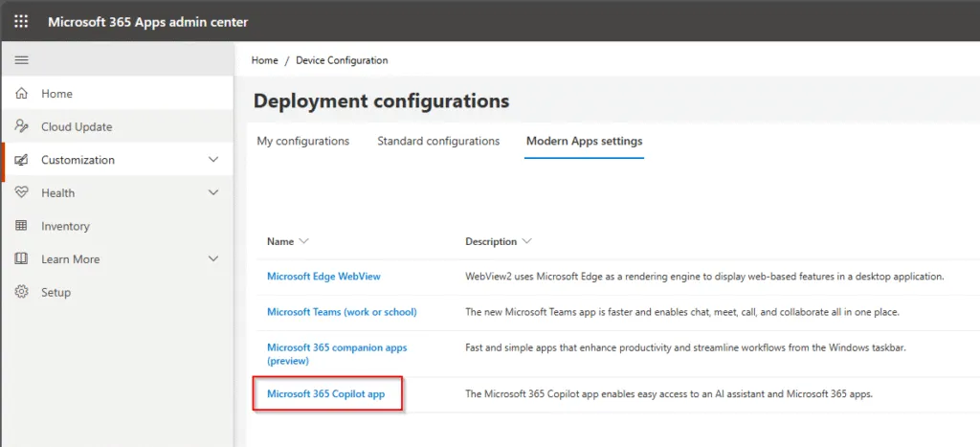This screenshot has height=447, width=980.
Task: Expand the Customization chevron
Action: point(213,160)
